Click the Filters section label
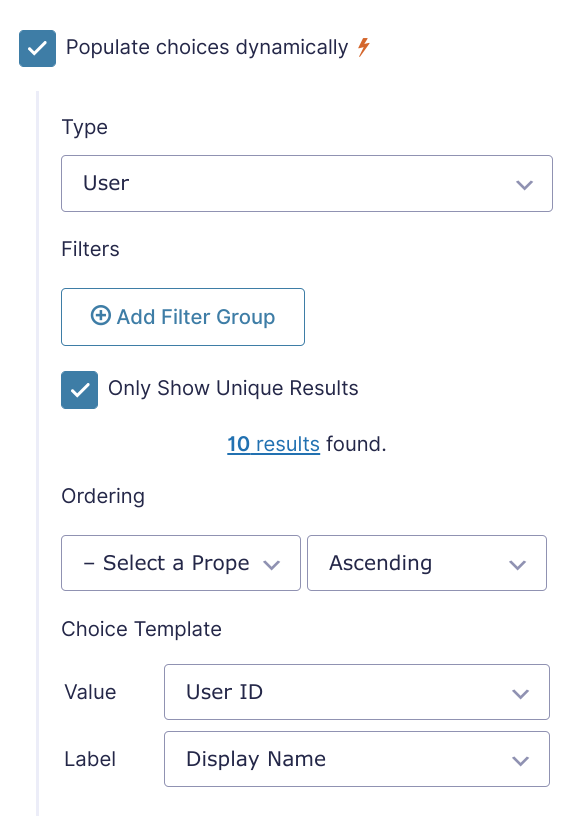The image size is (574, 839). coord(90,249)
